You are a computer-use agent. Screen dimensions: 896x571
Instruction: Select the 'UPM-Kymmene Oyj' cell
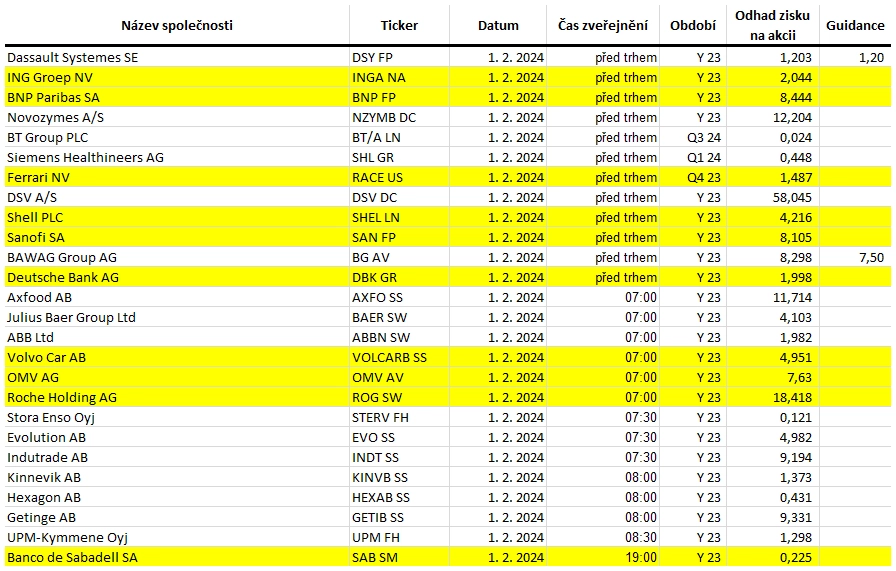177,537
